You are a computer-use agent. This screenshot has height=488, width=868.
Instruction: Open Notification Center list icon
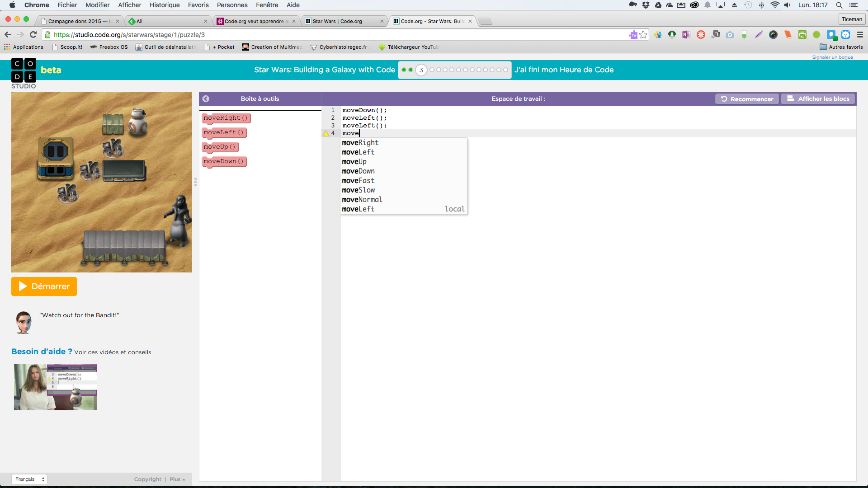click(854, 5)
